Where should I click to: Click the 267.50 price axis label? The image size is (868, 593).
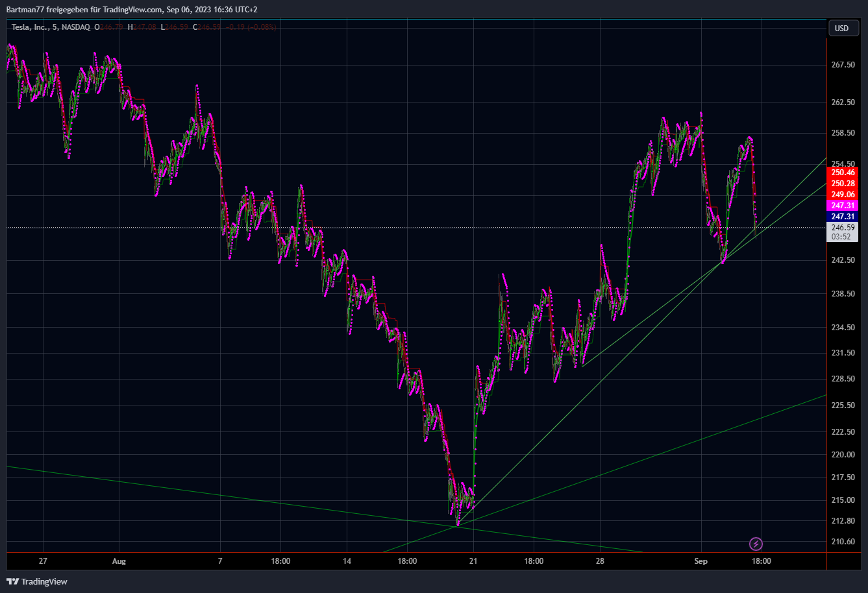[x=843, y=65]
